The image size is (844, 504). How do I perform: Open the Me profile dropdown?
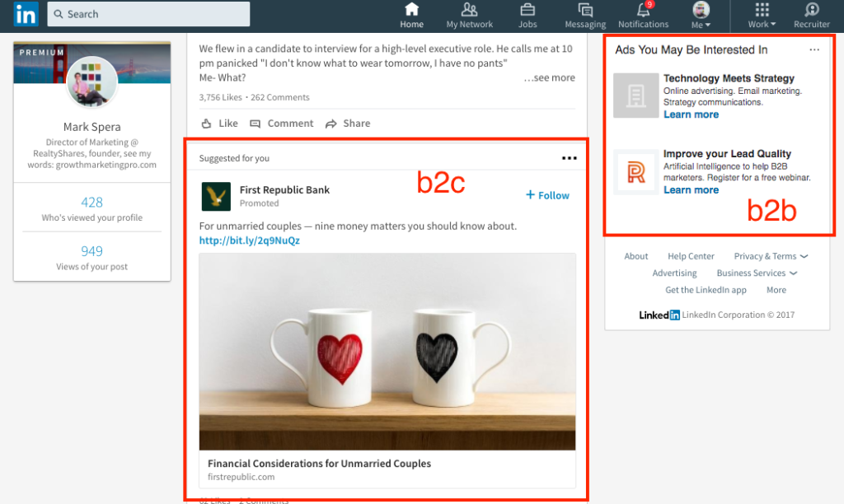coord(701,15)
